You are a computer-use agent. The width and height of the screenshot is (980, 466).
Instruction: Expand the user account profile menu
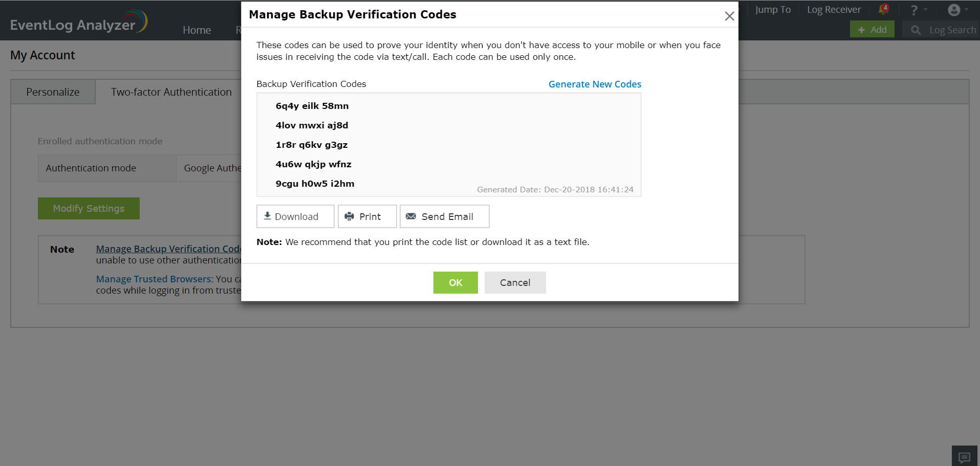(x=954, y=10)
